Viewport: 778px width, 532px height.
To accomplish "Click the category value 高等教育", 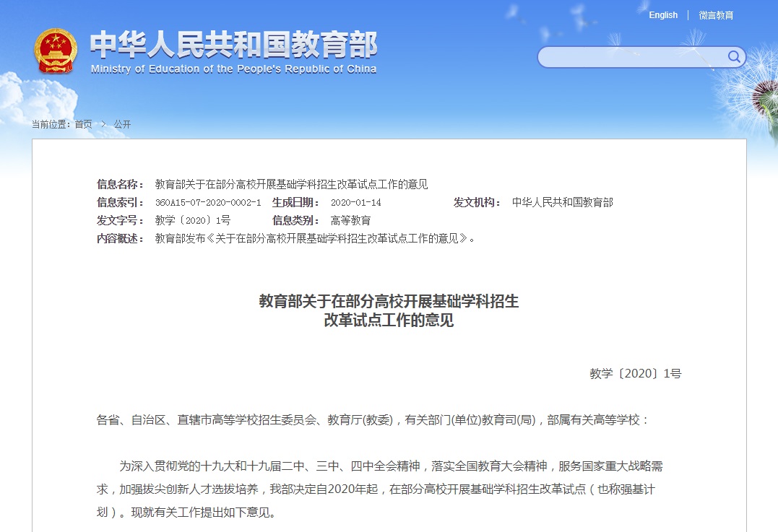I will pyautogui.click(x=351, y=220).
